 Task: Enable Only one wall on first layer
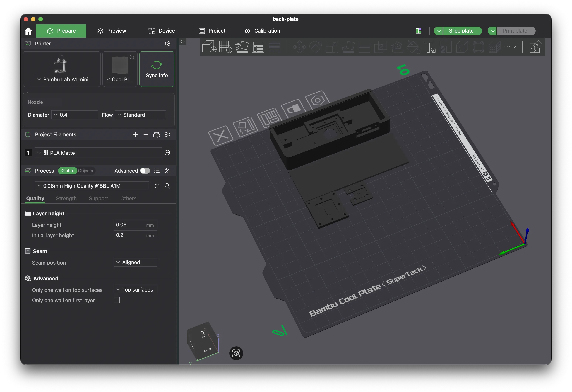click(x=117, y=300)
